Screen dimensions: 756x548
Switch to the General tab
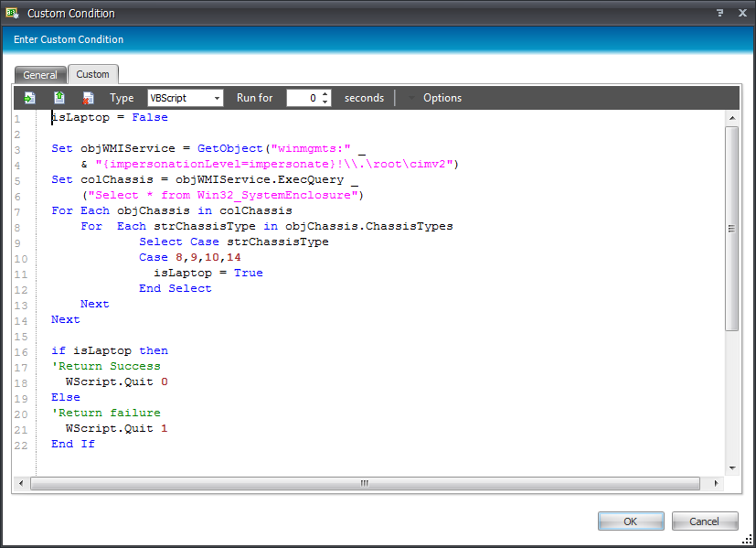click(40, 75)
